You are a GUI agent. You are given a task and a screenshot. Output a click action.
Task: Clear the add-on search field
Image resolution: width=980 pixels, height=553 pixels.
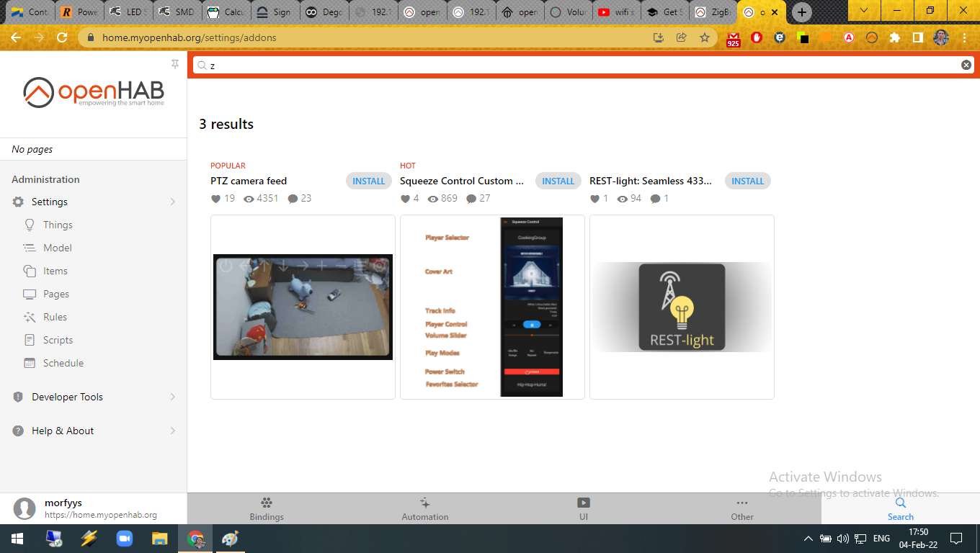tap(966, 65)
